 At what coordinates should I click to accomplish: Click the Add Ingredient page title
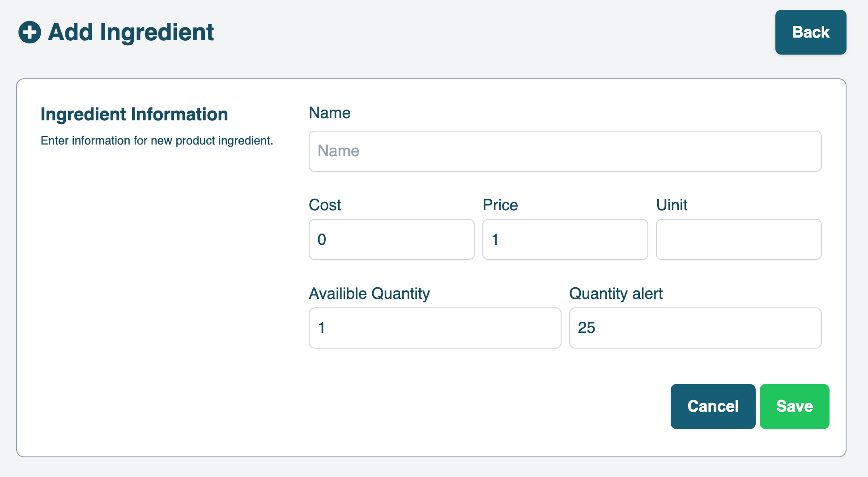(131, 32)
